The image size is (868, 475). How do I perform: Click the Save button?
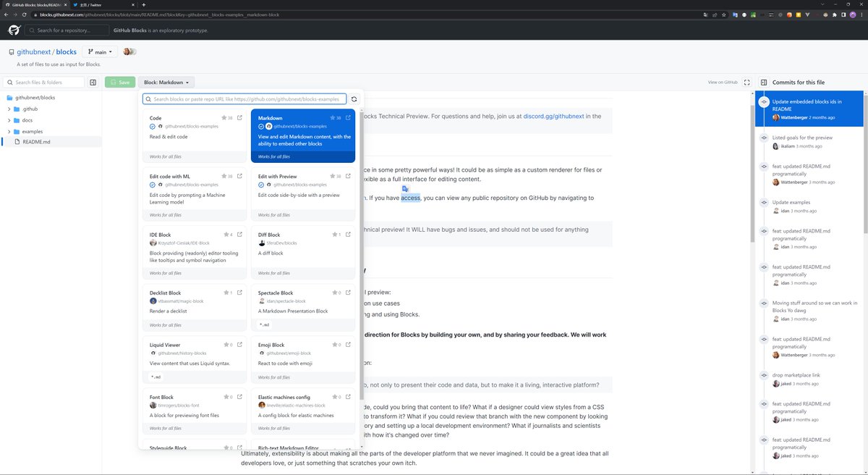tap(120, 83)
